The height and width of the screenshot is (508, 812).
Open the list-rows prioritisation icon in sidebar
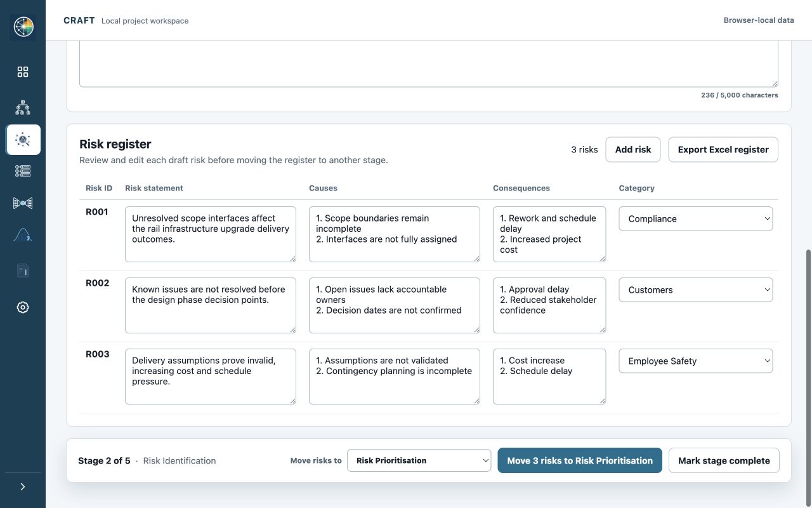23,171
